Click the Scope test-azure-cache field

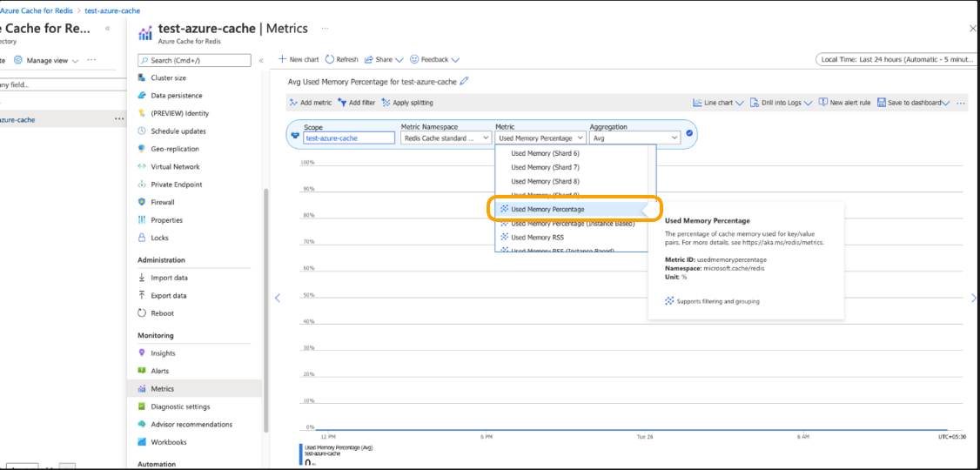click(349, 138)
